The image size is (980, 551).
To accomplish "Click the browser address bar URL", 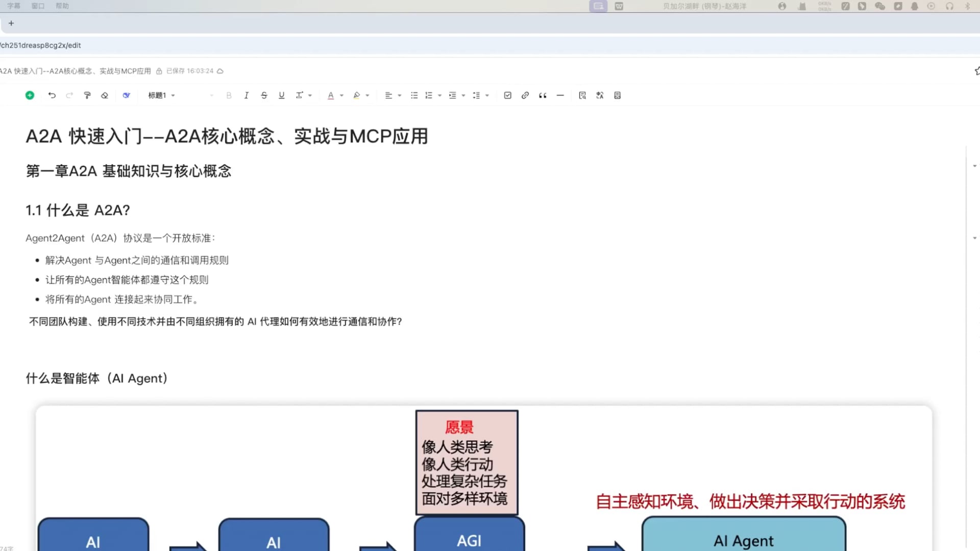I will coord(41,45).
